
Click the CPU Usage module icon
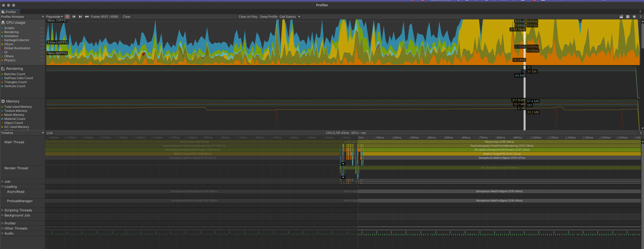point(3,23)
